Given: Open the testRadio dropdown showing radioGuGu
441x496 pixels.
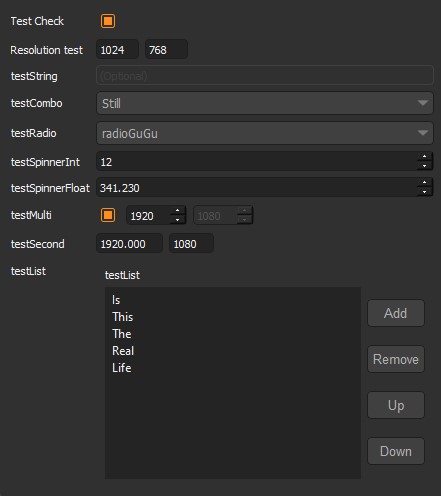Looking at the screenshot, I should [265, 133].
